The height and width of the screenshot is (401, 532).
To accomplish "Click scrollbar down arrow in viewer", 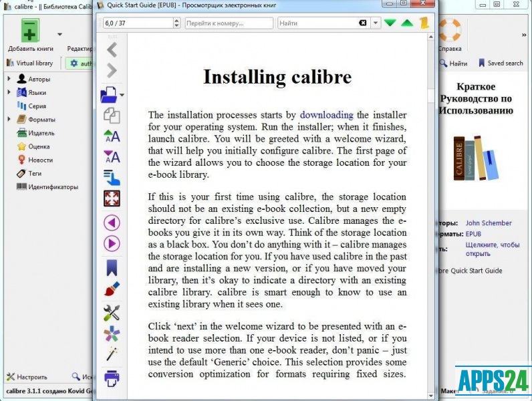I will [430, 396].
